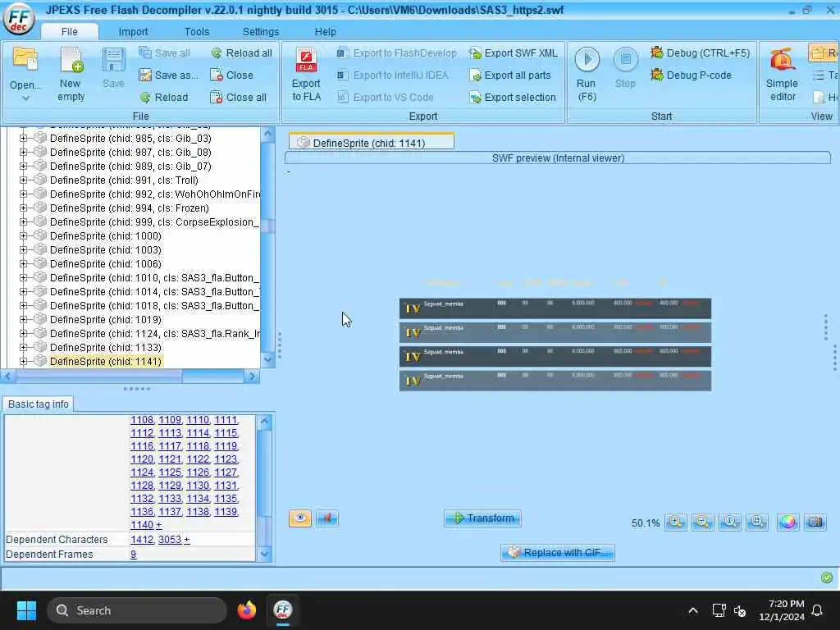The image size is (840, 630).
Task: Start Debug P-code
Action: pyautogui.click(x=691, y=75)
